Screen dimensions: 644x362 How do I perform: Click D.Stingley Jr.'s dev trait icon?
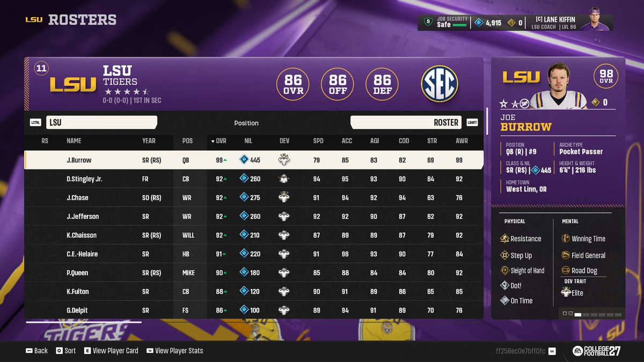click(x=284, y=179)
